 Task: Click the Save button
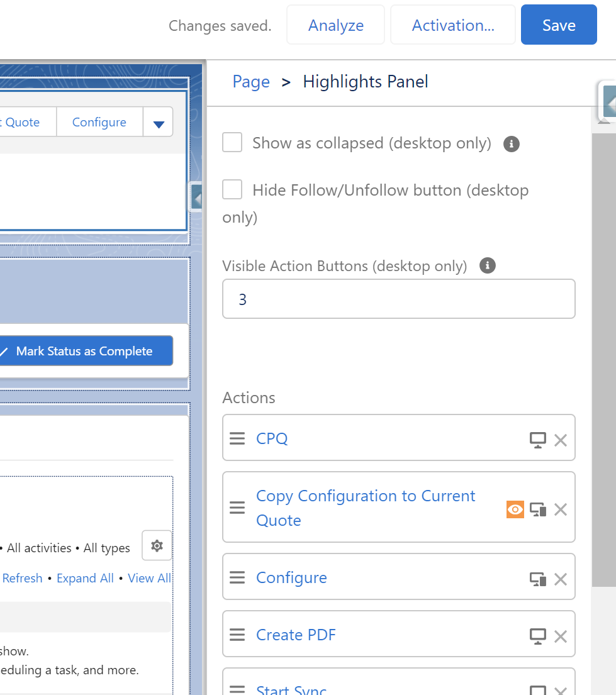[558, 25]
